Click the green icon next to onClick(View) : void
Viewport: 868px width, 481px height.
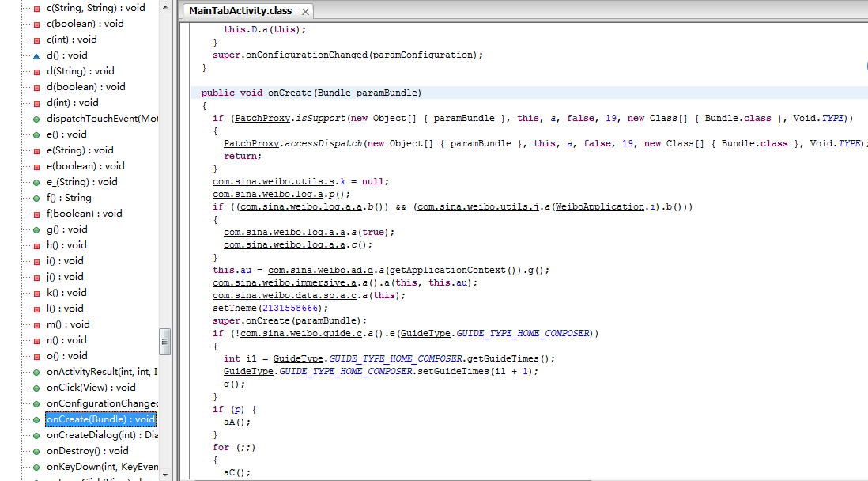coord(36,388)
